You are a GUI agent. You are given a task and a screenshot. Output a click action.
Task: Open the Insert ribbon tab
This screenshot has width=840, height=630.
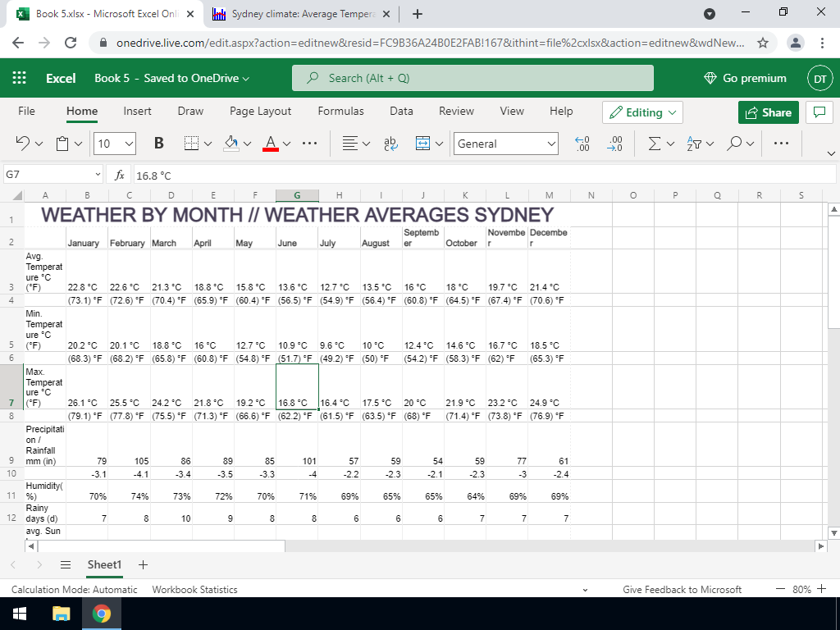137,111
